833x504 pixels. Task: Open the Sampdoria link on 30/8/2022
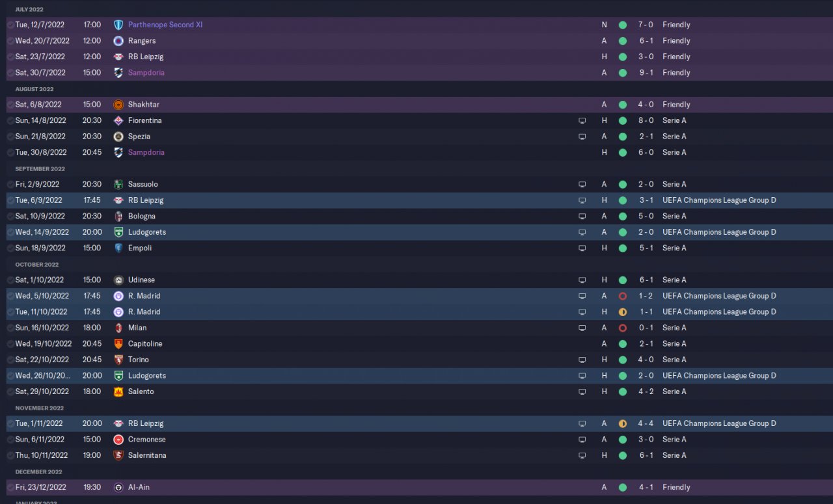coord(146,152)
